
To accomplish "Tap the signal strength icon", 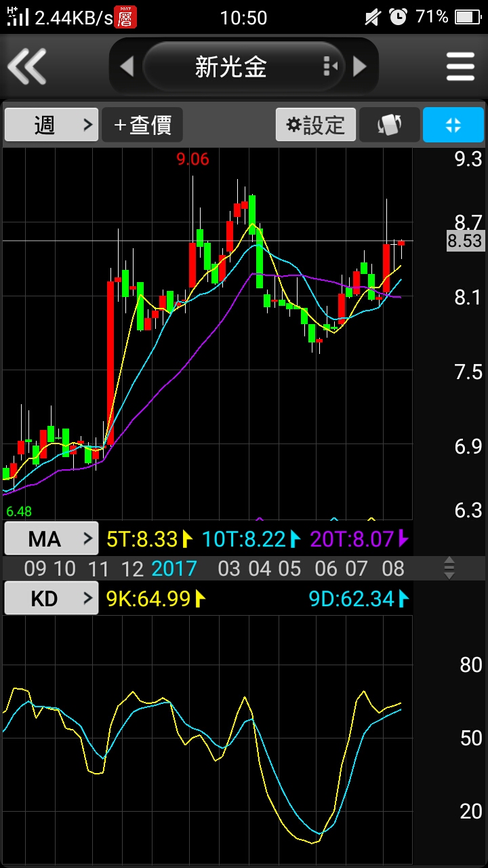I will [x=17, y=17].
